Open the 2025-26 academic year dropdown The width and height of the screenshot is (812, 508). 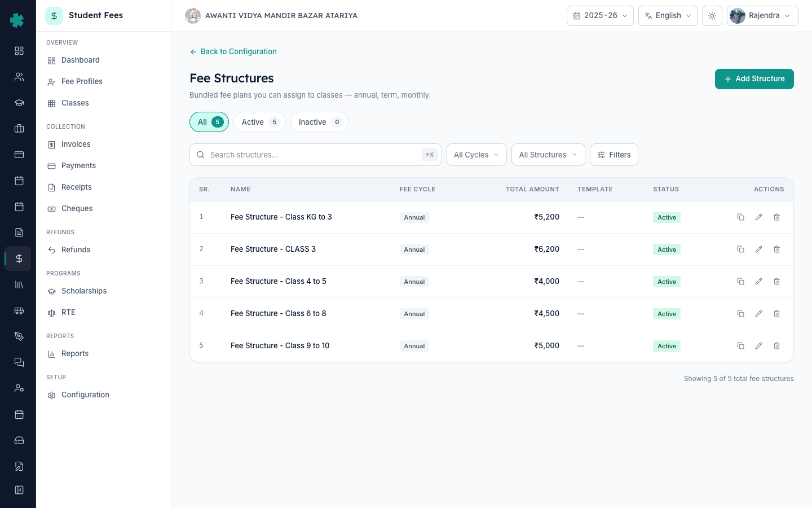tap(600, 16)
